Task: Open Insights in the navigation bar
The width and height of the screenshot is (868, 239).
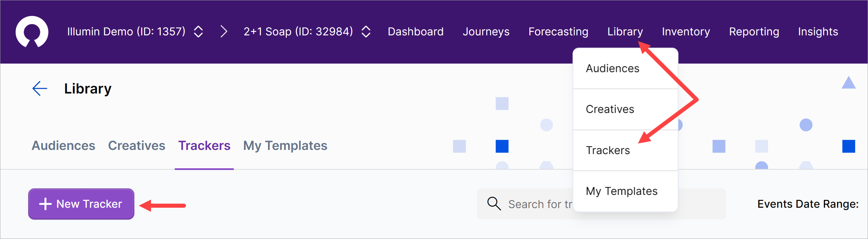Action: 818,32
